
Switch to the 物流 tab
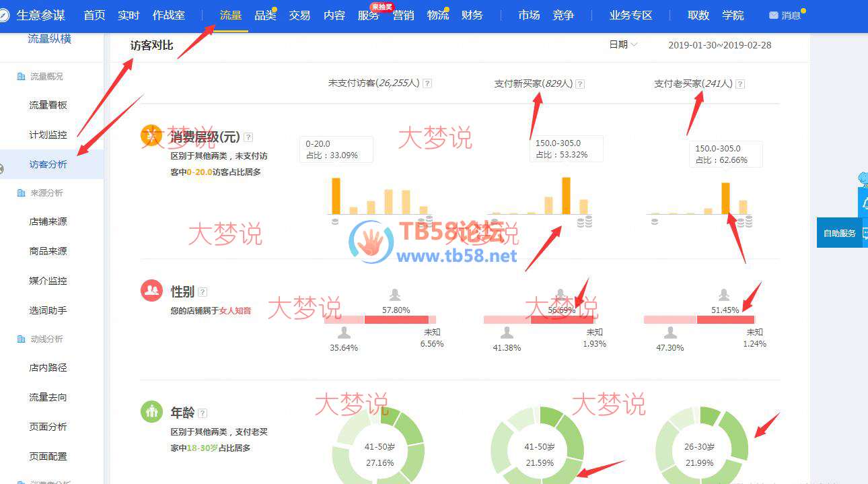point(438,15)
